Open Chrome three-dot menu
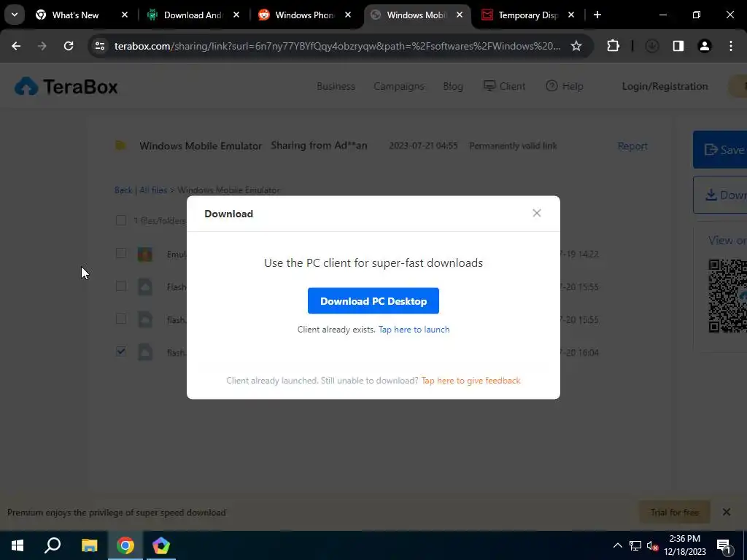Viewport: 747px width, 560px height. click(x=730, y=46)
